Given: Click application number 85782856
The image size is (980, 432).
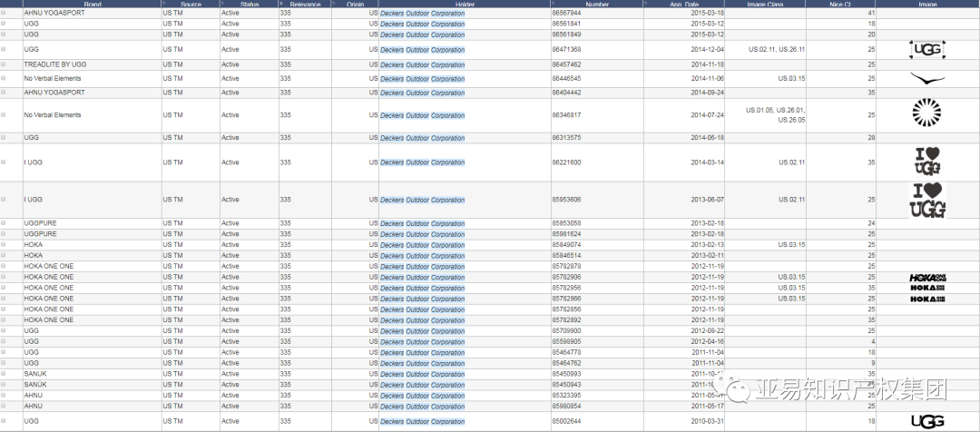Looking at the screenshot, I should click(566, 309).
